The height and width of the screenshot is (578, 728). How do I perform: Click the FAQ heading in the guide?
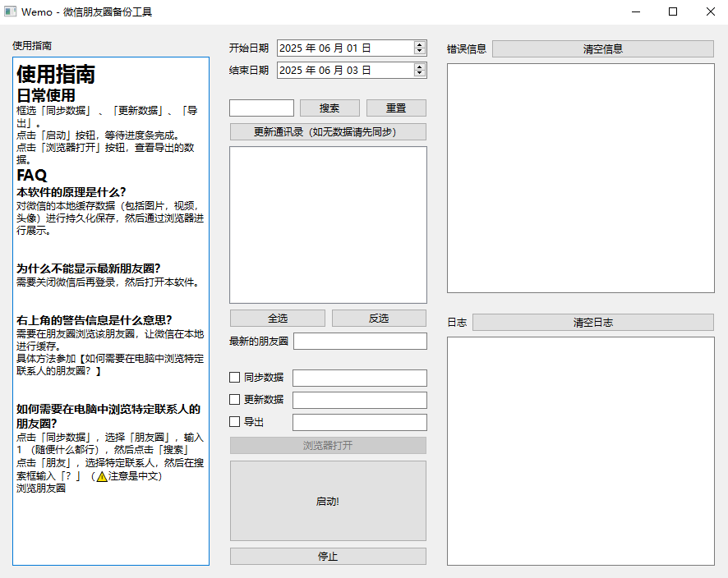pos(32,176)
